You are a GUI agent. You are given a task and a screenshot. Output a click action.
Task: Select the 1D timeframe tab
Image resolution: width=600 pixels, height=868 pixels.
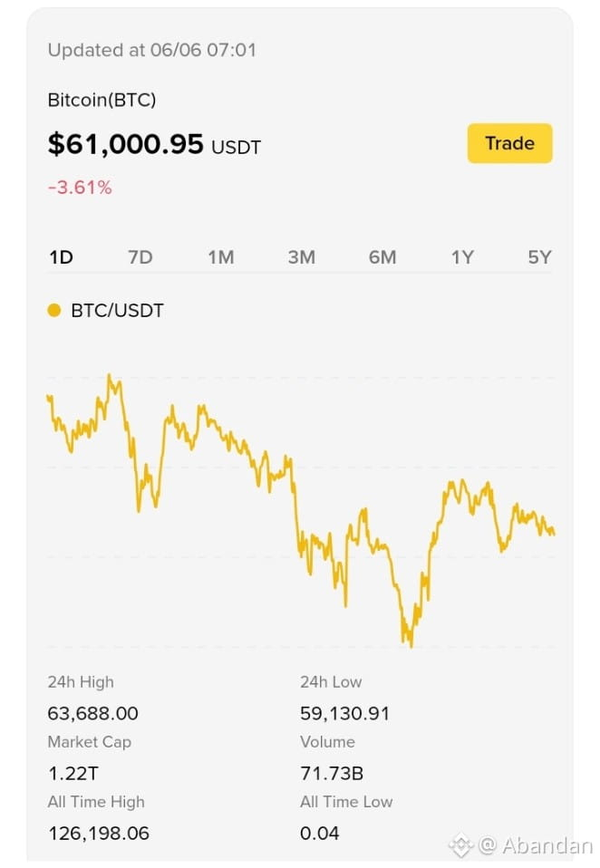pos(61,257)
